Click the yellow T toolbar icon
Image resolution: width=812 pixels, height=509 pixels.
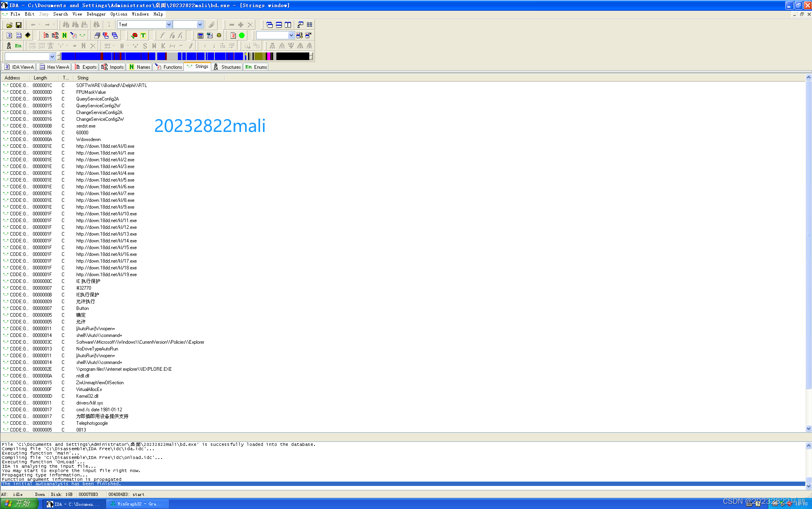tap(143, 35)
